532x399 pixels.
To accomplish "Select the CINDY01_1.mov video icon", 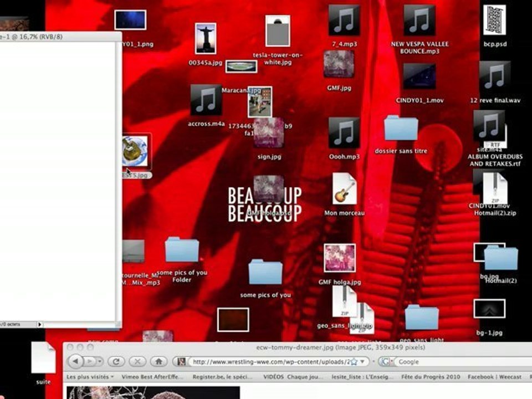I will coord(420,76).
